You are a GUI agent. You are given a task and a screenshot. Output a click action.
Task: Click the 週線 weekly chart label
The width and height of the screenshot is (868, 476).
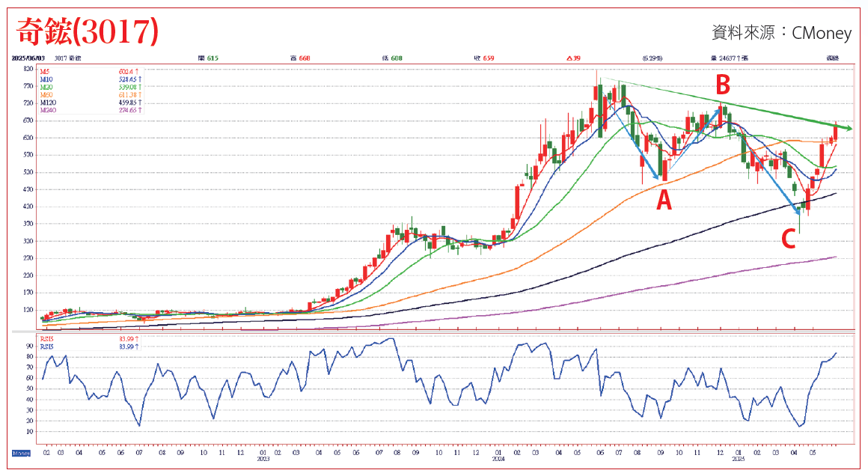click(x=833, y=58)
